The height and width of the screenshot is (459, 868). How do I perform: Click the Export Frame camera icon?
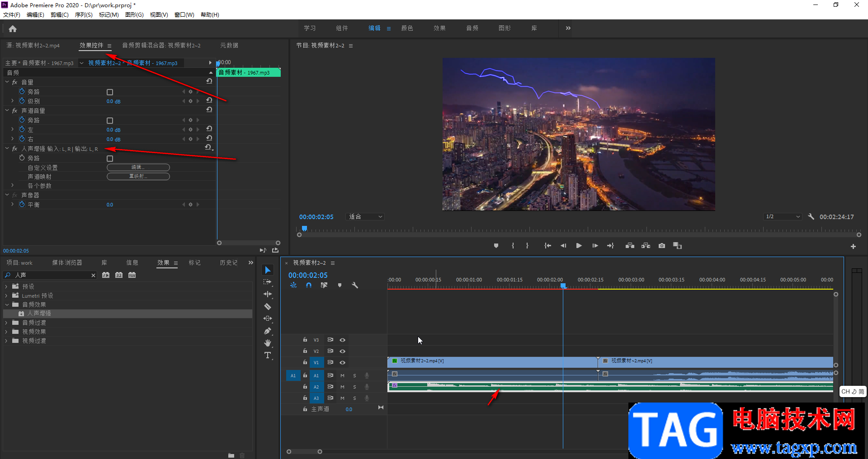click(662, 246)
